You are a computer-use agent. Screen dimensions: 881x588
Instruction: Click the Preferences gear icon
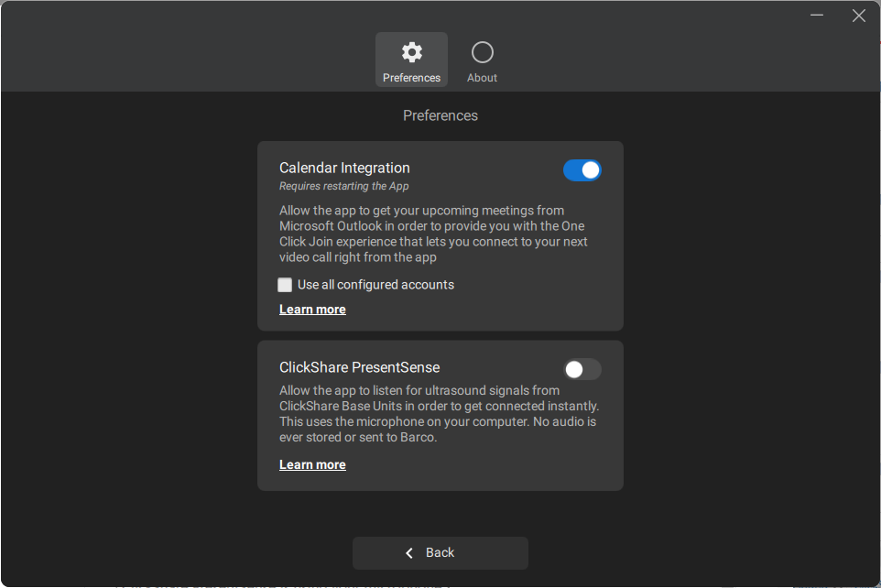(412, 52)
